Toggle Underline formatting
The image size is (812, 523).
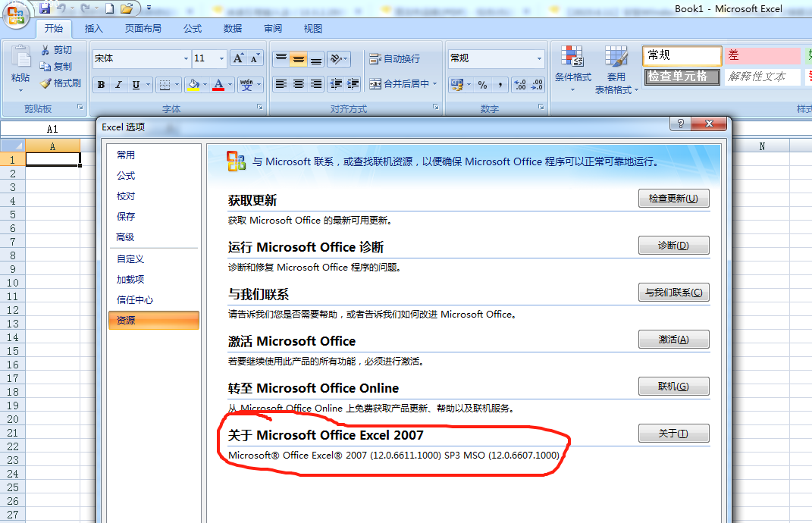point(136,84)
